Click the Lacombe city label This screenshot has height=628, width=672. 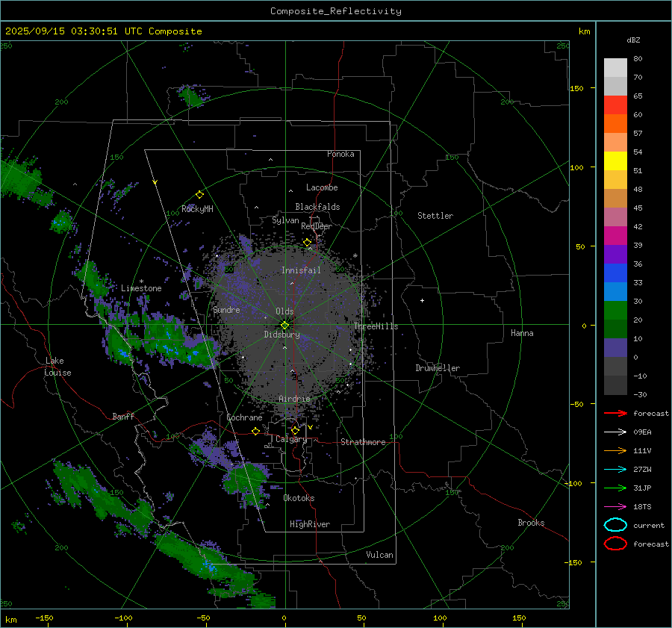(x=322, y=187)
